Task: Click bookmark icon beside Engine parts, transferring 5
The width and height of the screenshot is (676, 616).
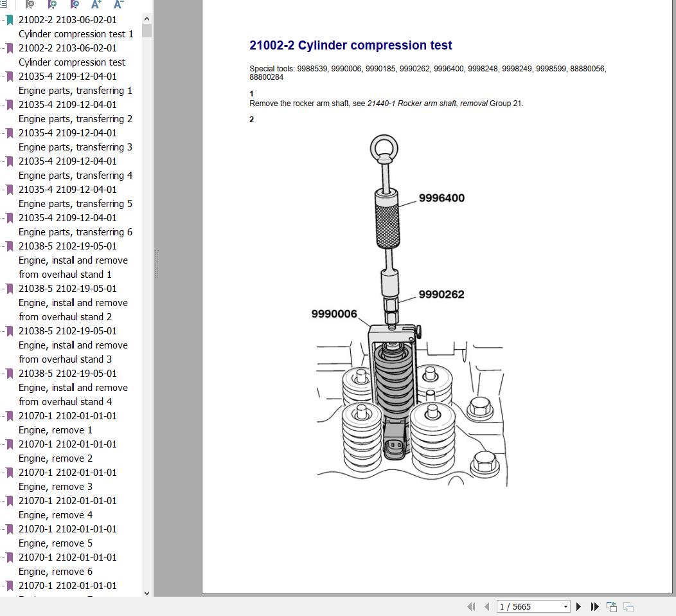Action: click(10, 190)
